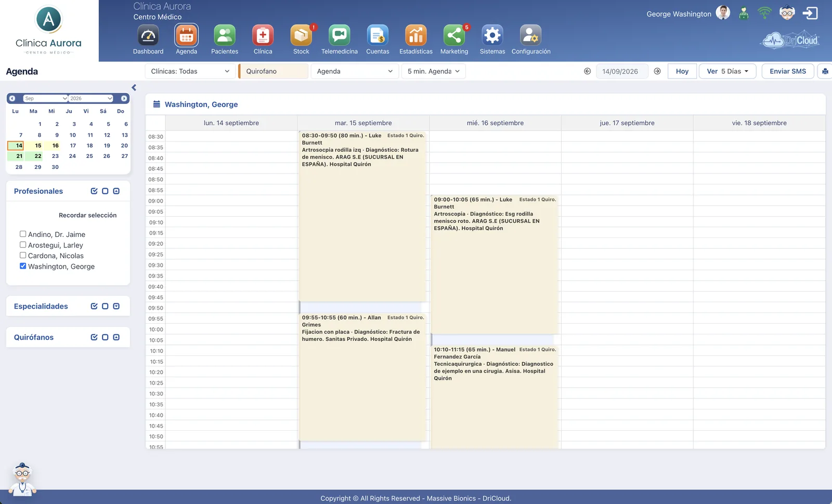Uncheck Washington, George checkbox

[23, 266]
